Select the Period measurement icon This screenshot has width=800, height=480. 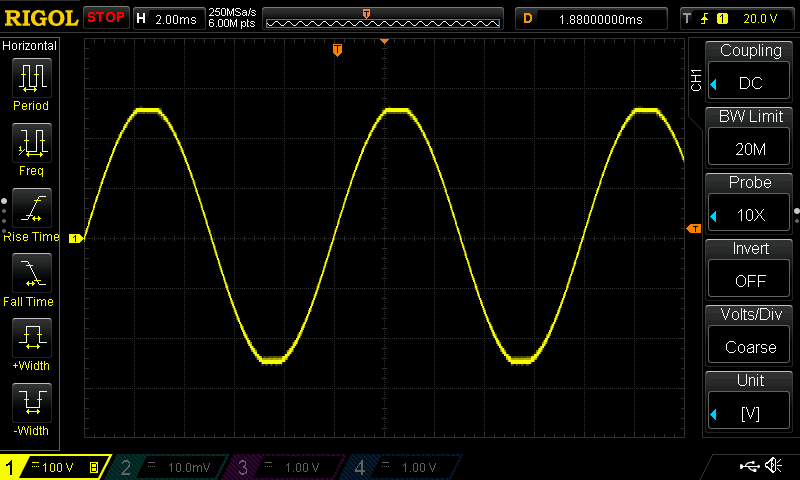[32, 78]
